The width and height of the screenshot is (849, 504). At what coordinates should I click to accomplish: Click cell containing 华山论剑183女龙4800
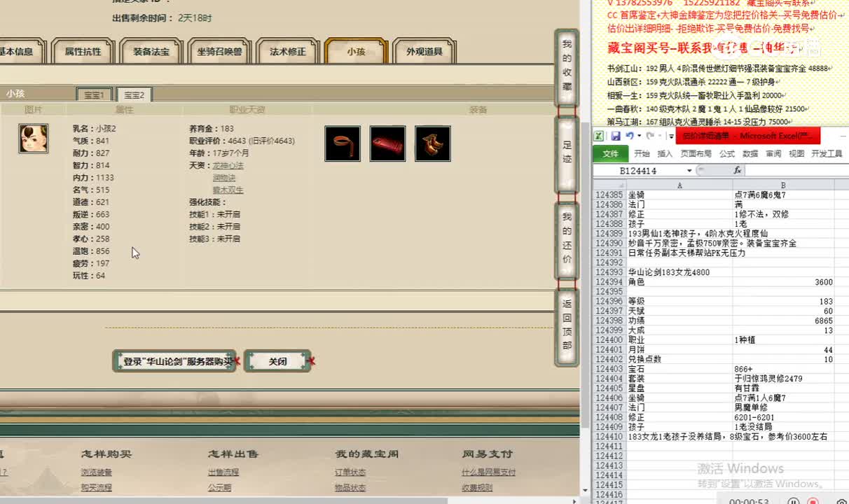coord(679,272)
